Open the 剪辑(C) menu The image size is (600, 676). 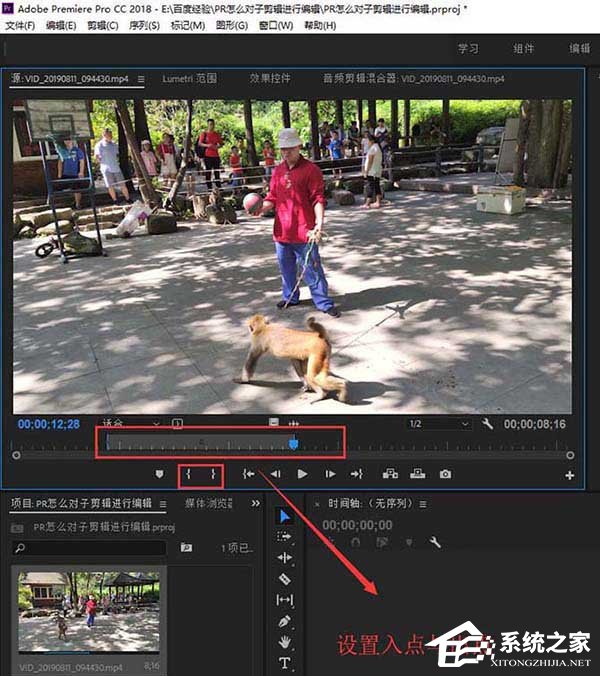pyautogui.click(x=103, y=26)
